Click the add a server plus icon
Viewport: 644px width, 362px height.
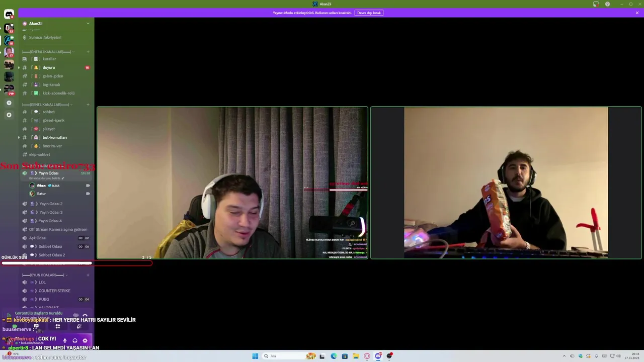pyautogui.click(x=9, y=103)
